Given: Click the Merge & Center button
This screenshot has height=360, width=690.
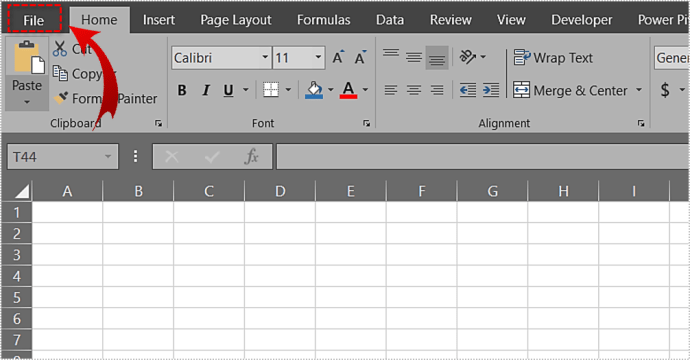Looking at the screenshot, I should [571, 90].
